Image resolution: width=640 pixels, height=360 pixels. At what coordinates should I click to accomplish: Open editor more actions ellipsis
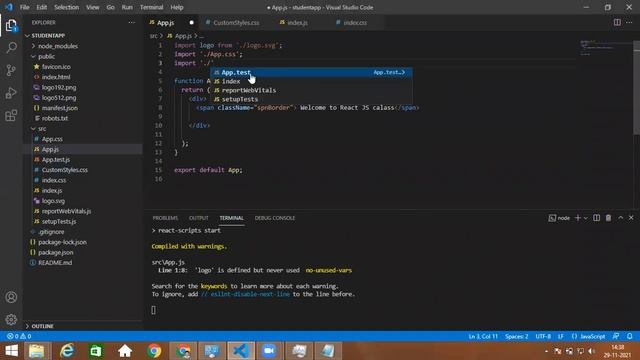[x=629, y=22]
